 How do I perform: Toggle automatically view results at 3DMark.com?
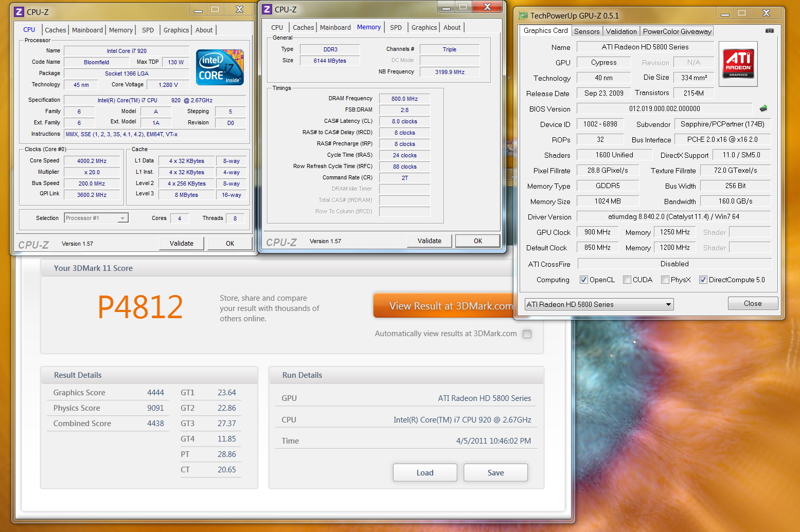(527, 334)
